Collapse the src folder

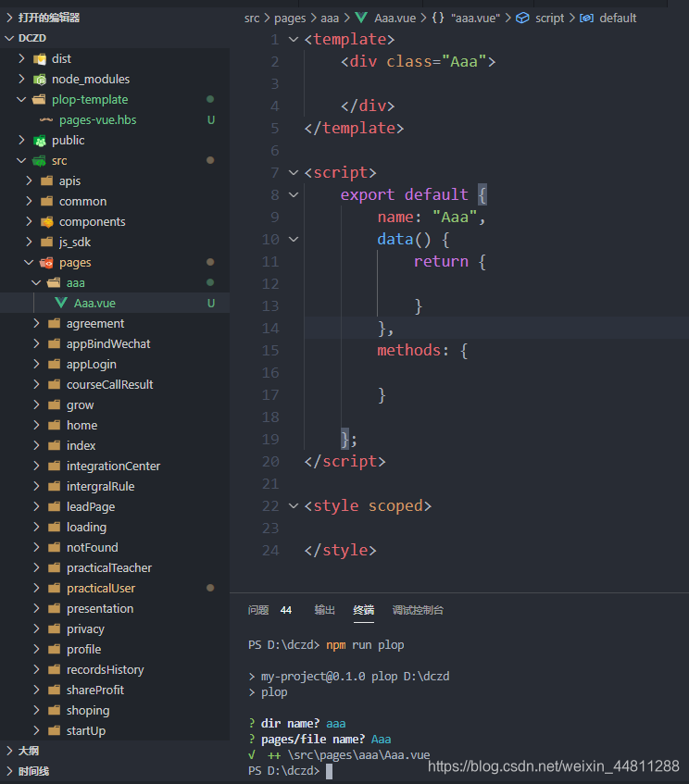click(x=21, y=160)
